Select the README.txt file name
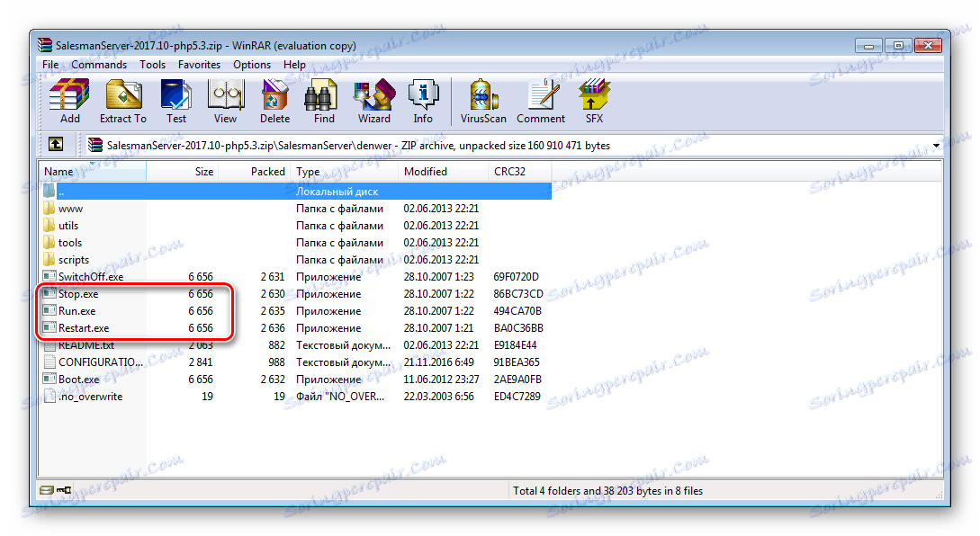980x536 pixels. [86, 344]
